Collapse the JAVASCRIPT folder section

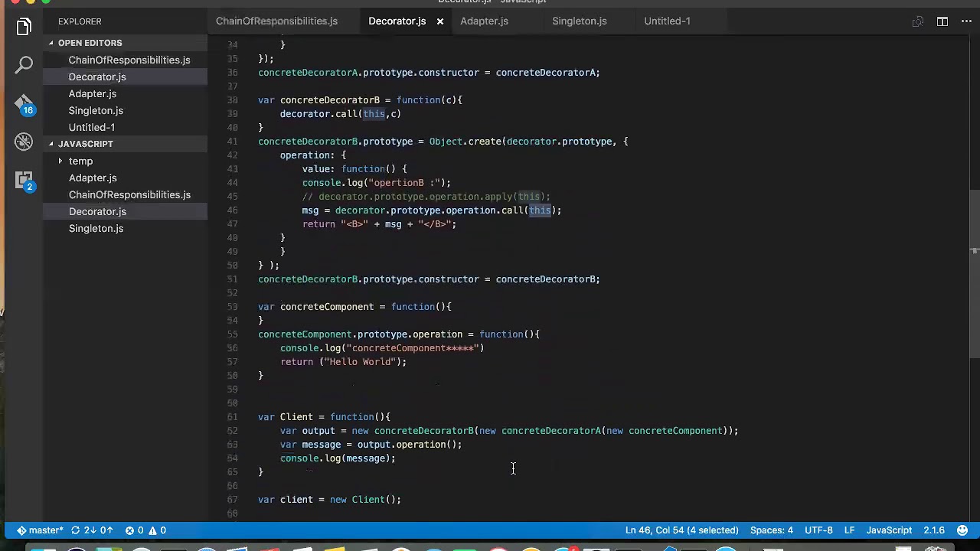point(85,144)
